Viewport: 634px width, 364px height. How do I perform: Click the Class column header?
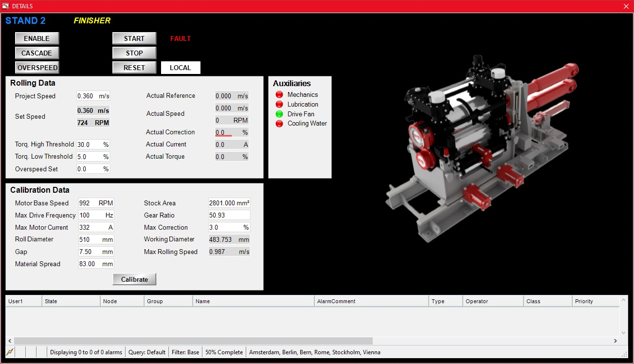coord(548,301)
